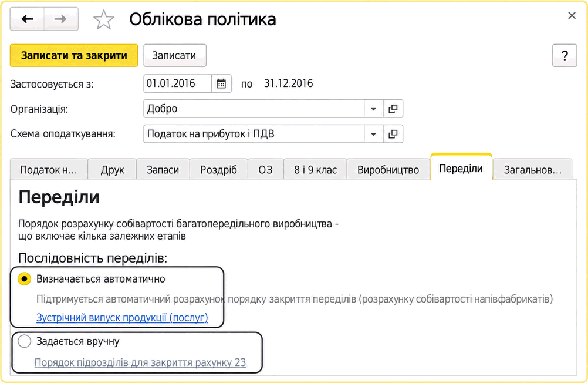Click the Записати button
Image resolution: width=588 pixels, height=383 pixels.
click(x=174, y=56)
